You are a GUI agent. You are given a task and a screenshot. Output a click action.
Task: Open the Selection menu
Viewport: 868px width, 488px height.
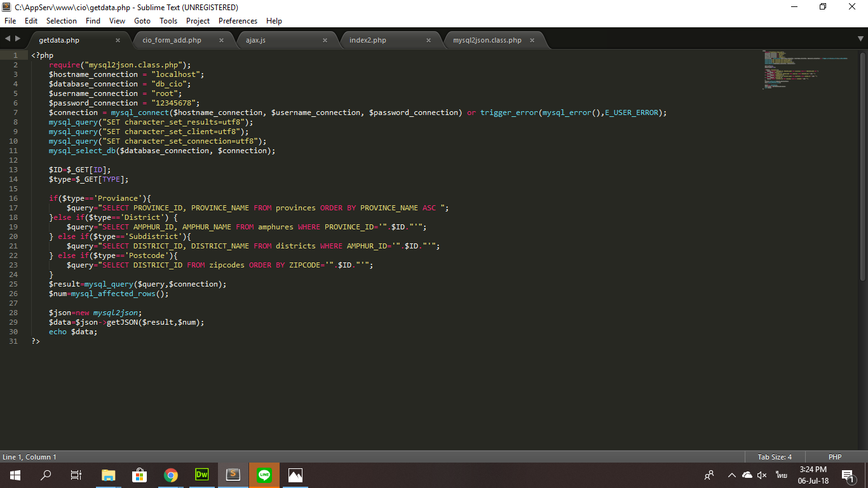(x=62, y=21)
